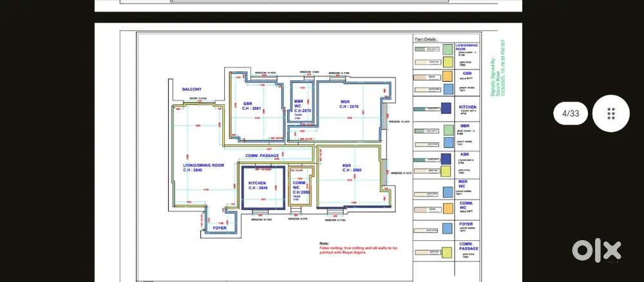This screenshot has width=644, height=282.
Task: Click the orange GBR paint swatch
Action: 446,77
